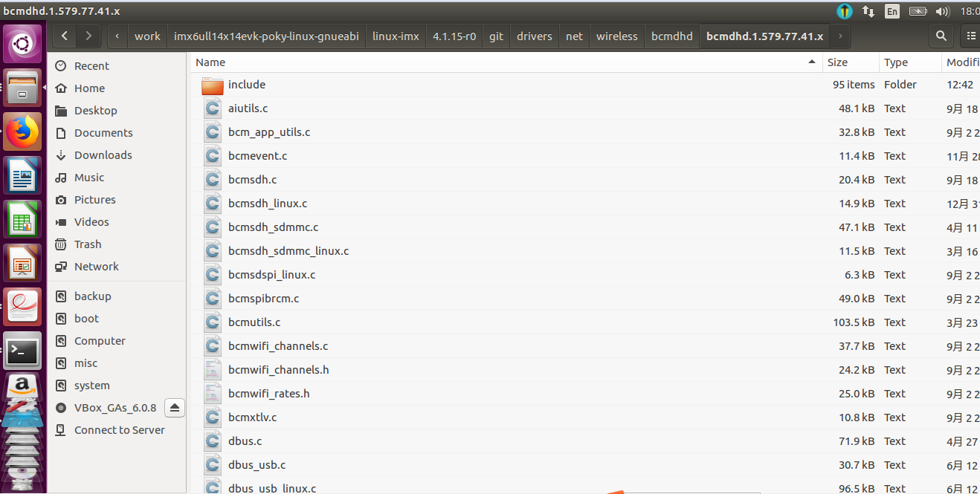Sort files by the Name column header

[506, 62]
